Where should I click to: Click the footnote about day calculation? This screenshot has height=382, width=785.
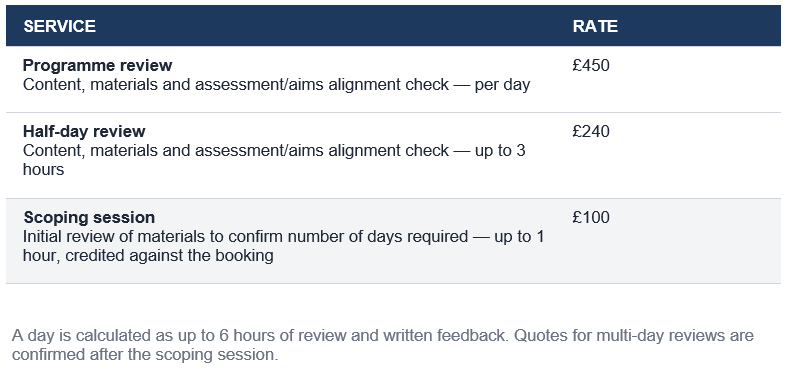point(382,344)
